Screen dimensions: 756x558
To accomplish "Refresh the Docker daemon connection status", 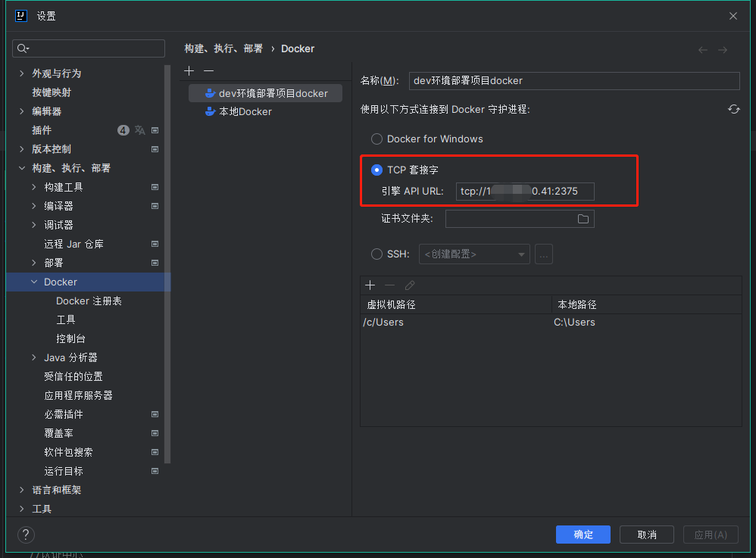I will 733,109.
